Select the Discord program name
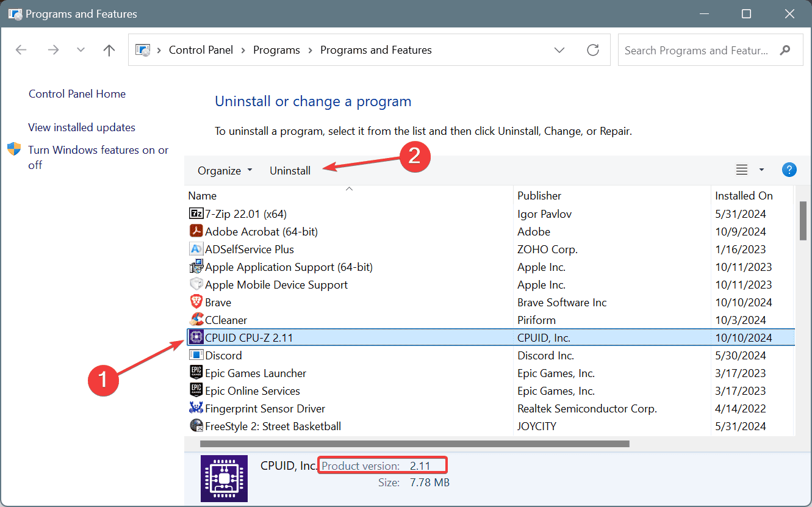Image resolution: width=812 pixels, height=507 pixels. tap(223, 356)
